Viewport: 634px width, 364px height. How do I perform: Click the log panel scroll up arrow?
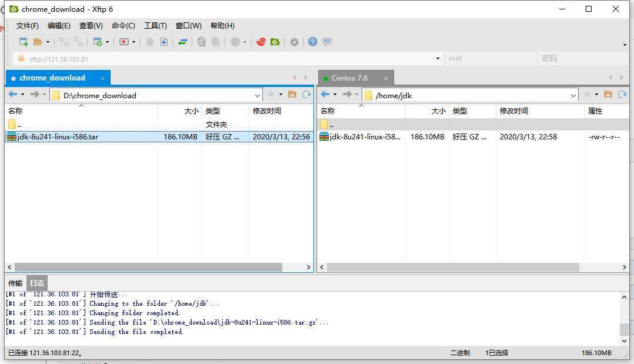coord(624,298)
